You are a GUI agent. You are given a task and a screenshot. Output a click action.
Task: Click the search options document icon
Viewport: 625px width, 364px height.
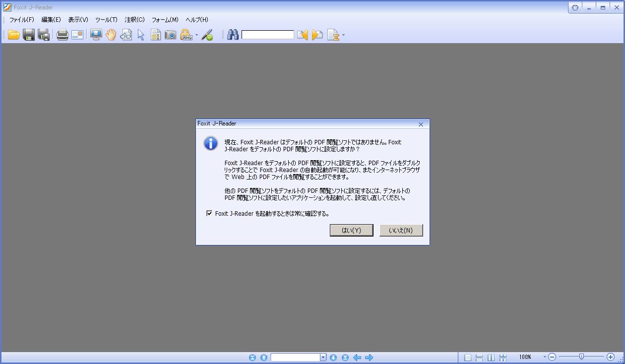click(333, 35)
